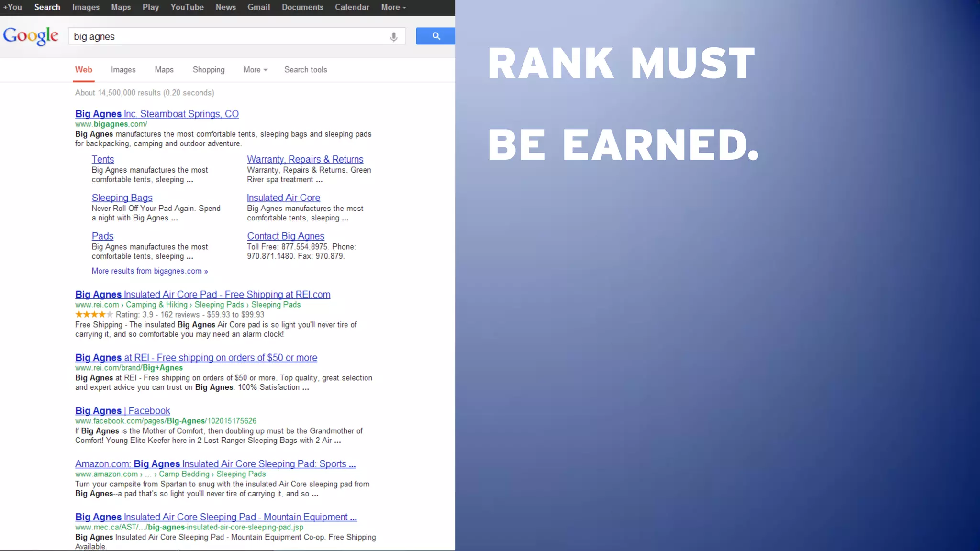Click the mec.ca sleeping-pad URL text

[189, 528]
